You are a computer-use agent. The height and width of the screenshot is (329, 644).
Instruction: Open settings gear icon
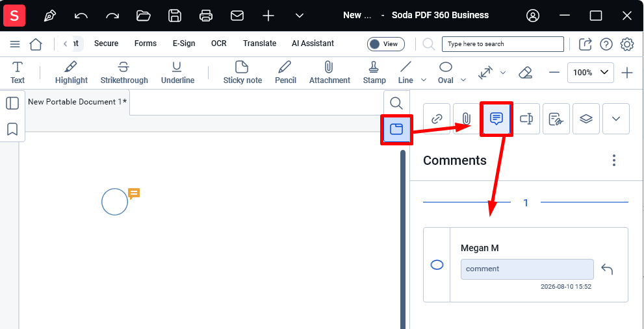click(627, 44)
